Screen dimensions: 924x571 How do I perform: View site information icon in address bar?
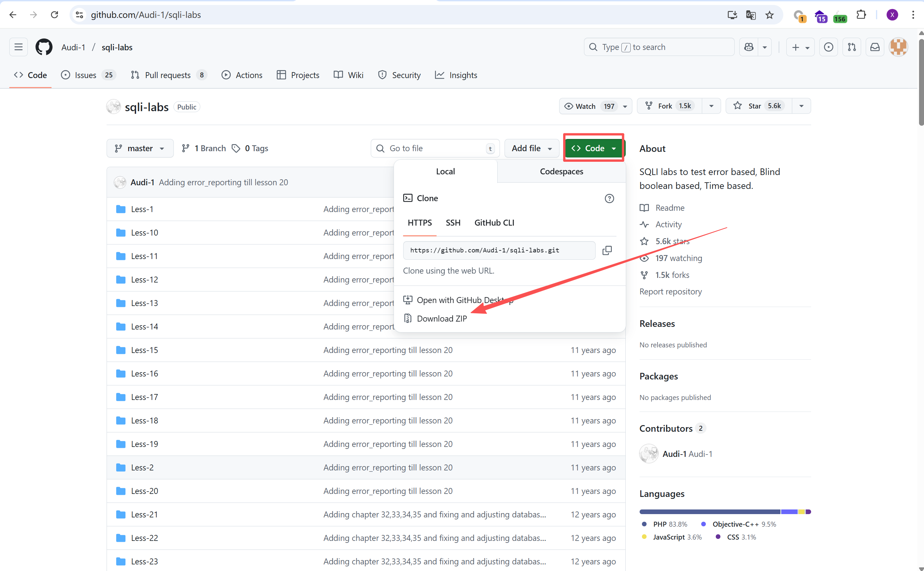click(79, 15)
